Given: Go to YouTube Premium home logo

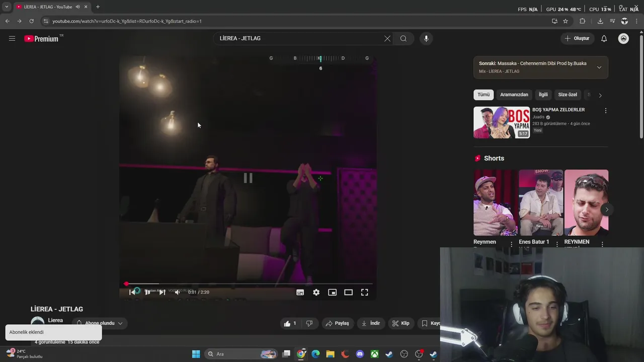Looking at the screenshot, I should click(x=41, y=39).
